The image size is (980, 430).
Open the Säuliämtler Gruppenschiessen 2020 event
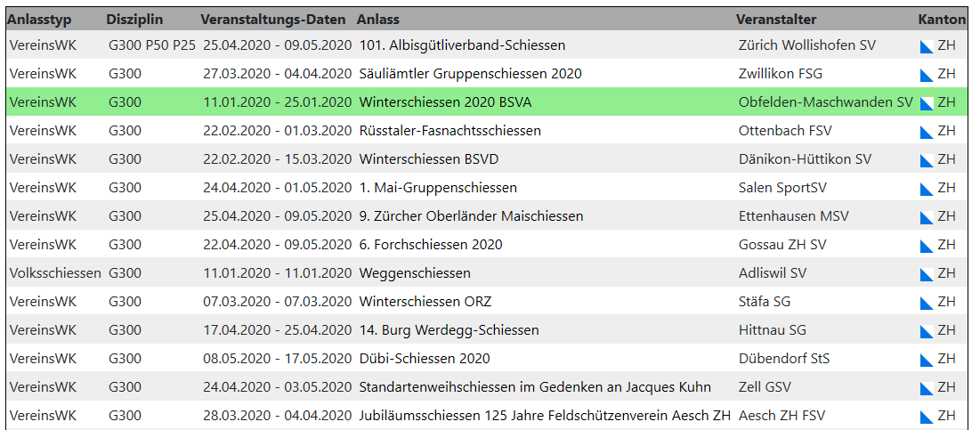470,74
